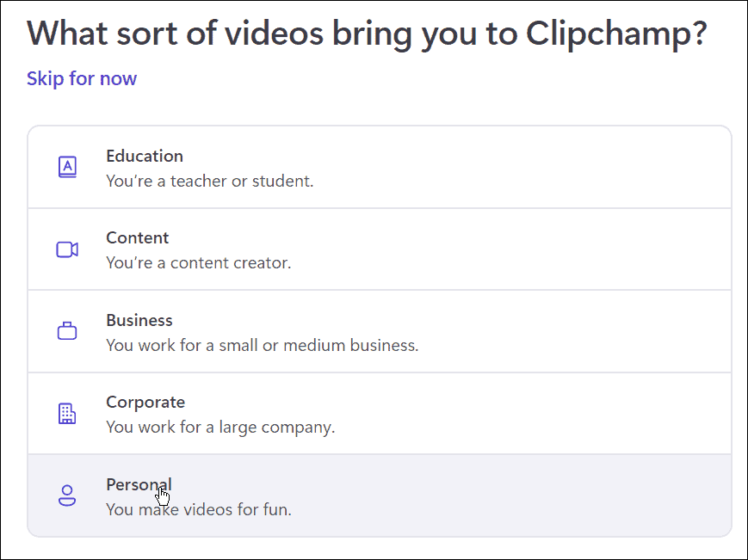Select the Business option
The image size is (748, 560).
[379, 331]
